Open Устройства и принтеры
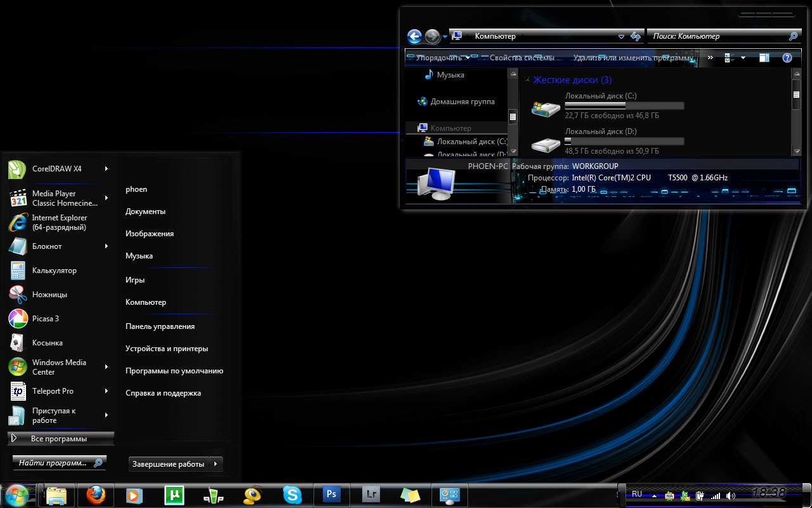This screenshot has height=508, width=812. click(x=167, y=349)
